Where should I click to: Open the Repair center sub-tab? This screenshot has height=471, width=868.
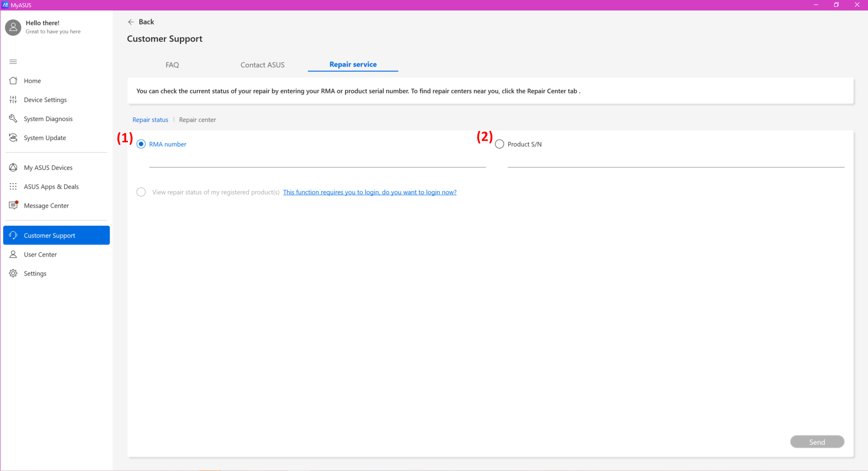coord(198,119)
